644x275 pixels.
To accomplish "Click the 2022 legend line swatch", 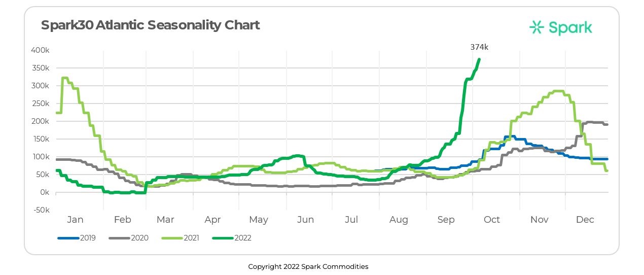I will coord(223,237).
